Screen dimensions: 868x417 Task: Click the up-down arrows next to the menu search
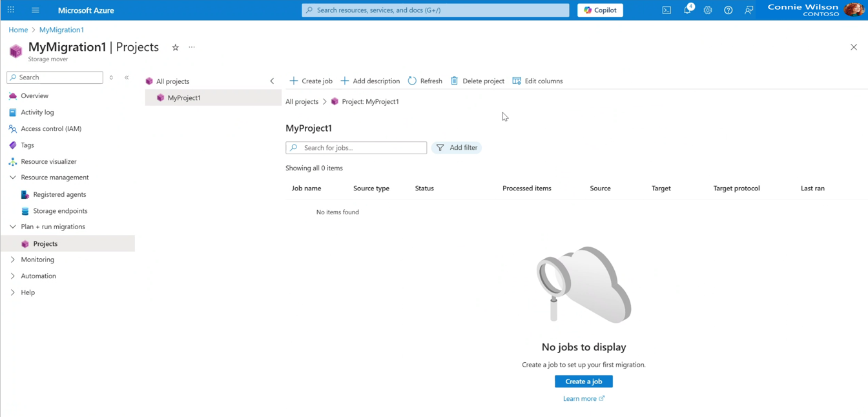pyautogui.click(x=111, y=77)
